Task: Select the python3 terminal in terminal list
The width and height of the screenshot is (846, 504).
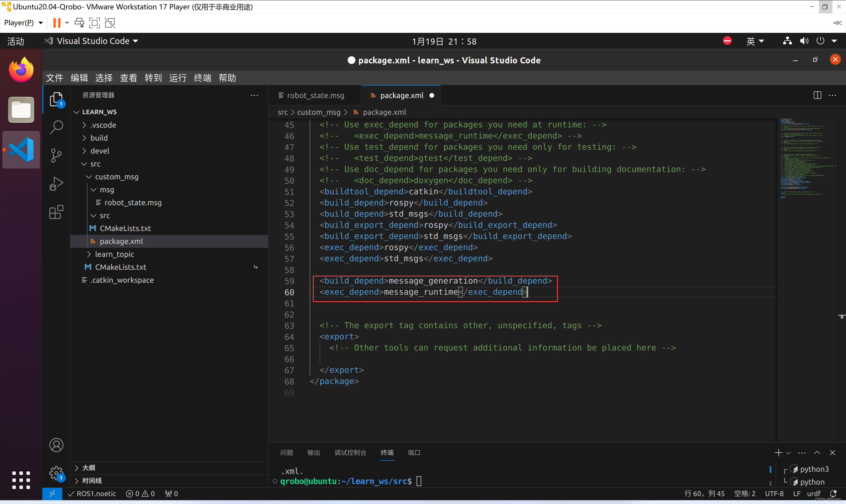Action: pos(814,469)
